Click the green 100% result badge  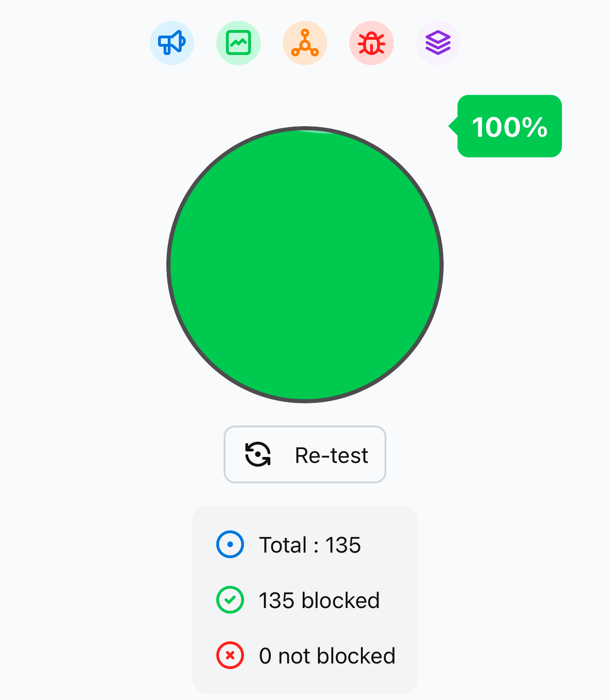point(509,126)
